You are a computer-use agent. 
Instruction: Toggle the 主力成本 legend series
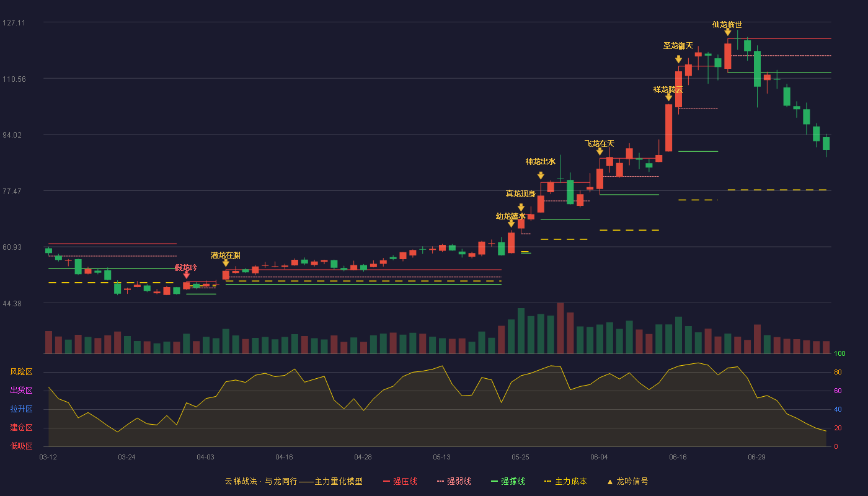point(565,481)
